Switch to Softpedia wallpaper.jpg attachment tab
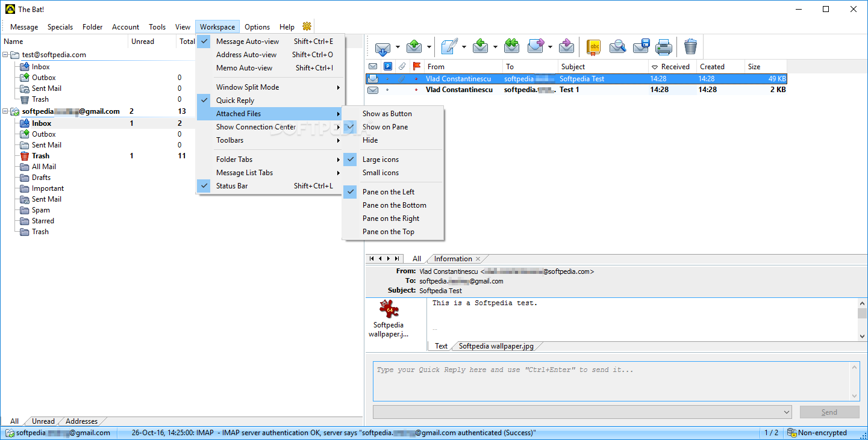Screen dimensions: 868x440 point(496,346)
